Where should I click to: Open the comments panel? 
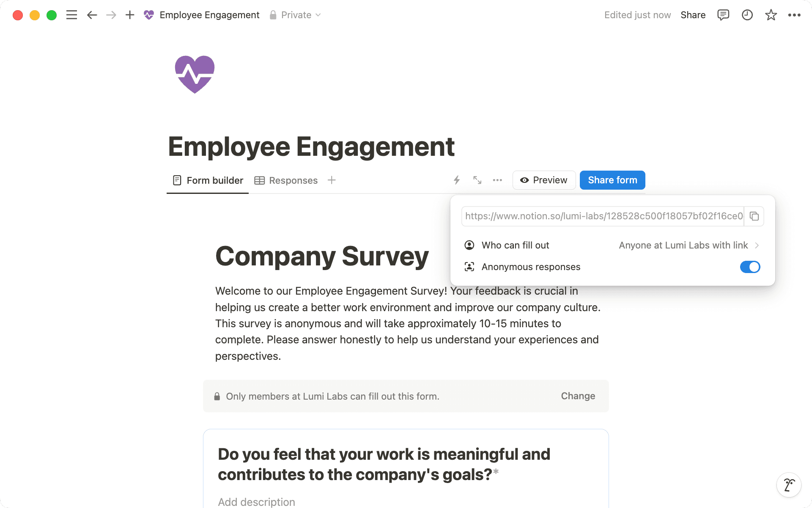click(x=724, y=15)
